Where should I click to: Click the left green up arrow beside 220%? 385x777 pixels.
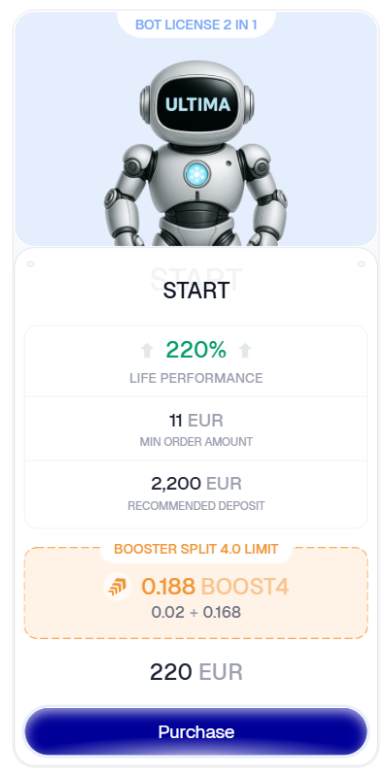click(x=147, y=351)
